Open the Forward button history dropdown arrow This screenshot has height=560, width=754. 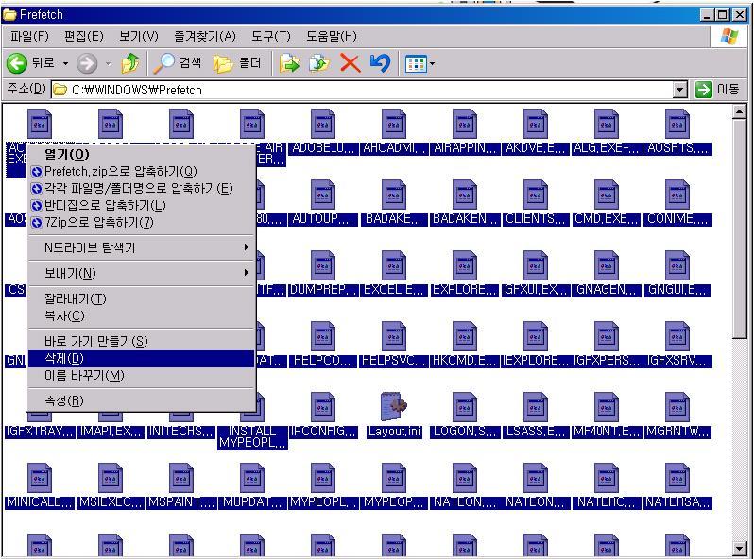(x=109, y=63)
